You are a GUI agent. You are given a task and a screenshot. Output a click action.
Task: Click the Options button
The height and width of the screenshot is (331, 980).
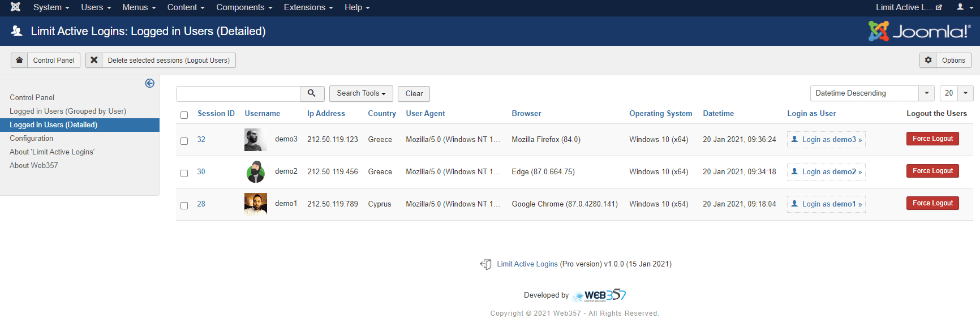coord(945,60)
